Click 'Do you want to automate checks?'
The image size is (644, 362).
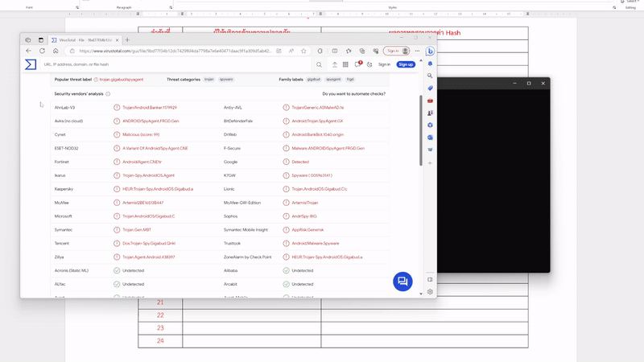pyautogui.click(x=353, y=94)
